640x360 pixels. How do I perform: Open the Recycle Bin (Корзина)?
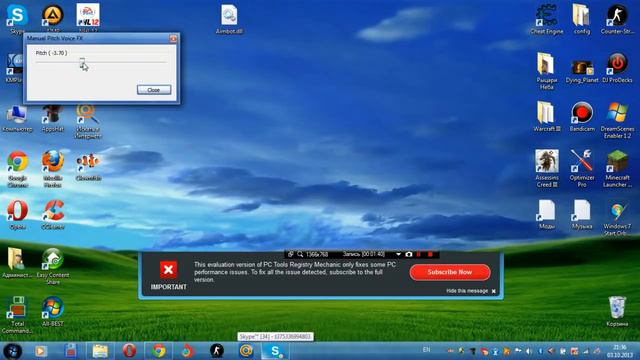click(x=617, y=311)
